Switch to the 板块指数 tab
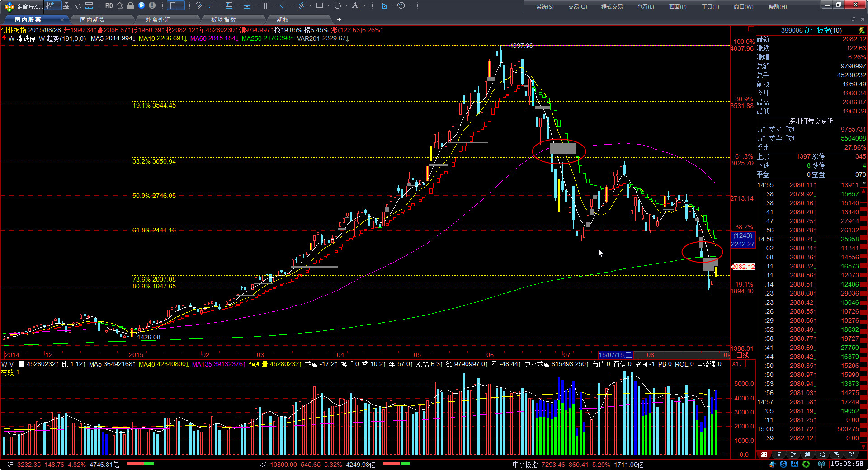Image resolution: width=868 pixels, height=470 pixels. click(223, 19)
